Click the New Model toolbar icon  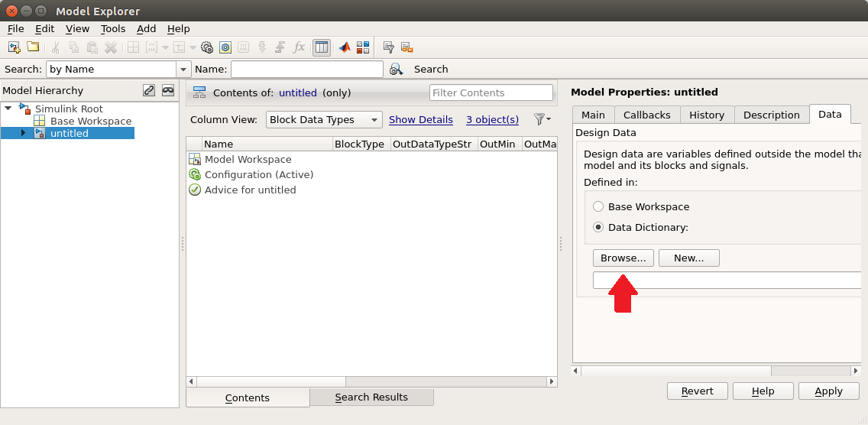(15, 47)
